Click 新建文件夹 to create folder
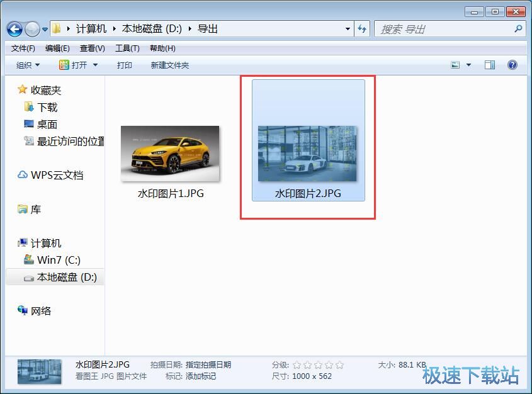 click(x=169, y=65)
